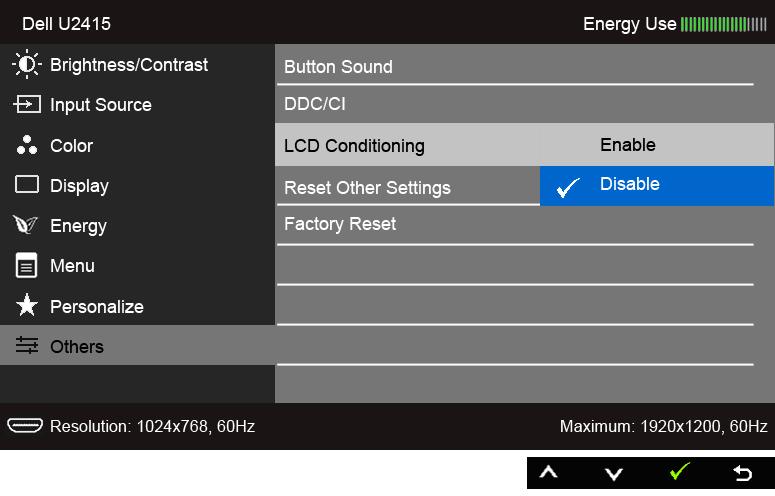Click the Color three-dots icon
775x496 pixels.
coord(27,145)
